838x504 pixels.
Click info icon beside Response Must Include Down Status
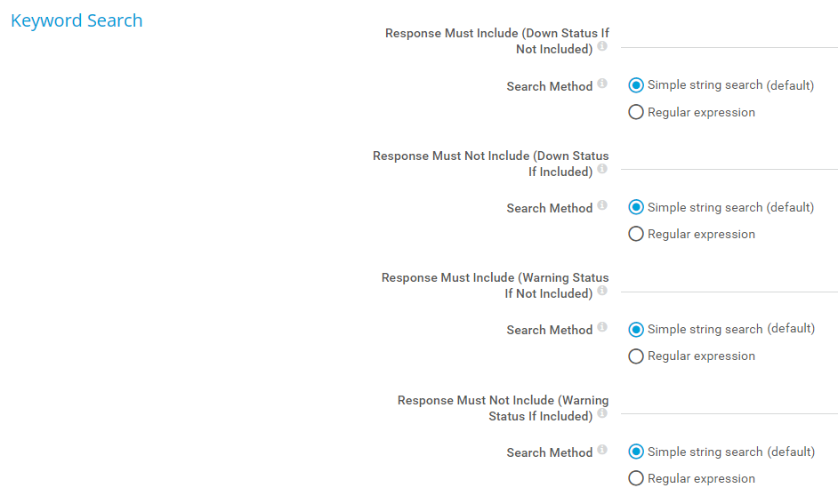pyautogui.click(x=602, y=46)
